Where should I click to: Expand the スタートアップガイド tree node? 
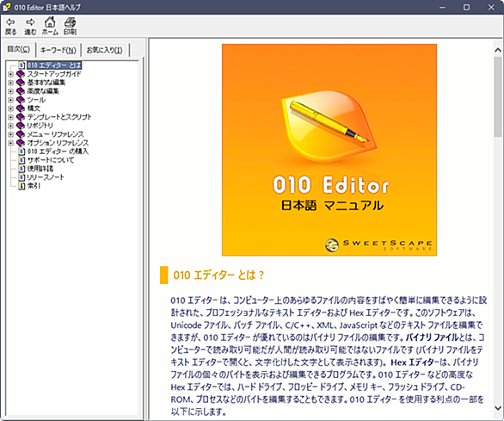click(x=10, y=74)
